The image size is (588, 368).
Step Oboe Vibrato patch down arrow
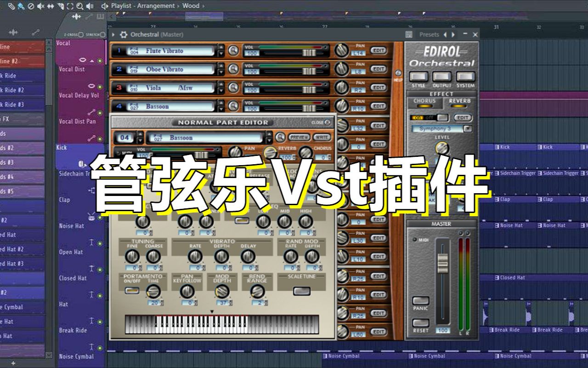point(221,72)
